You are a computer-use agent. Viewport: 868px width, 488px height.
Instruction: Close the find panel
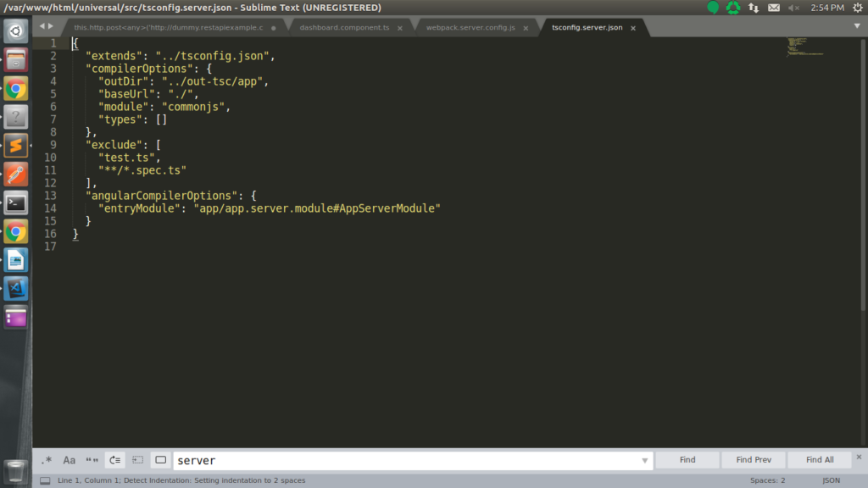pos(858,460)
